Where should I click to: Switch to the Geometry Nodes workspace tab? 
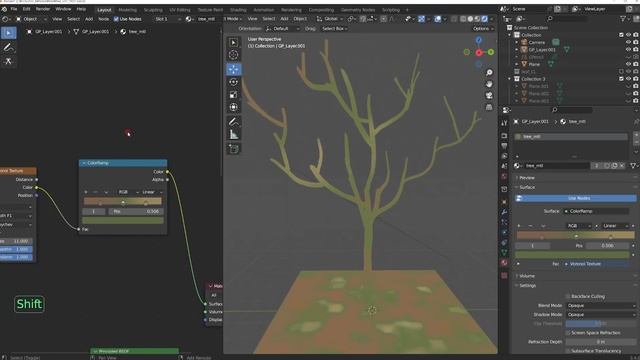(358, 10)
